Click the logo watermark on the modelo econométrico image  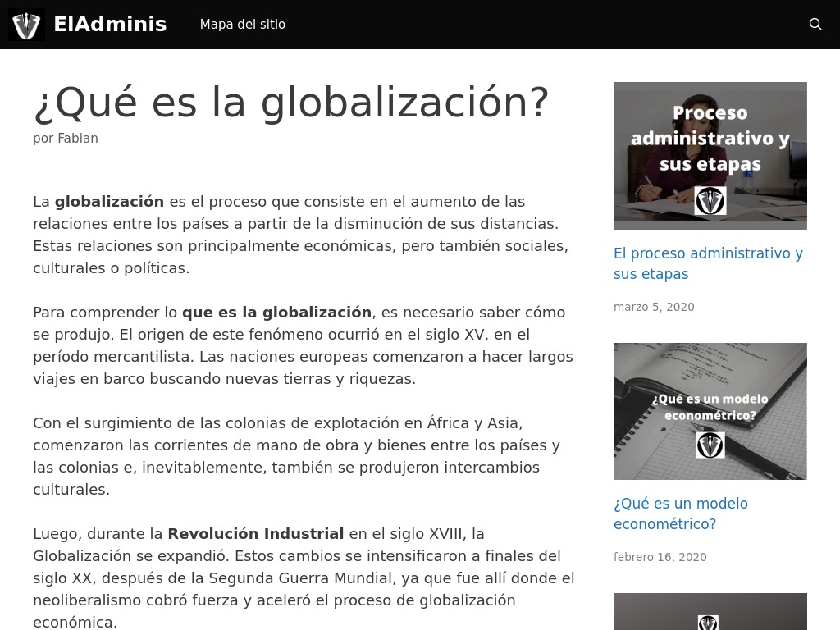coord(710,446)
